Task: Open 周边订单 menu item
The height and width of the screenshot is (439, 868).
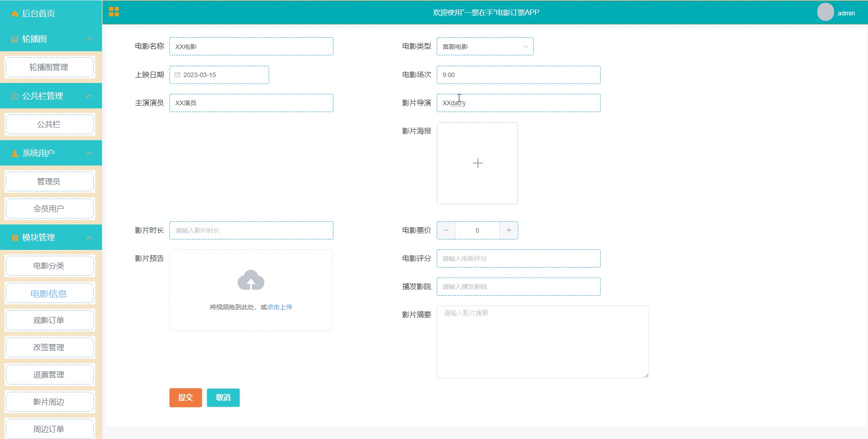Action: (49, 429)
